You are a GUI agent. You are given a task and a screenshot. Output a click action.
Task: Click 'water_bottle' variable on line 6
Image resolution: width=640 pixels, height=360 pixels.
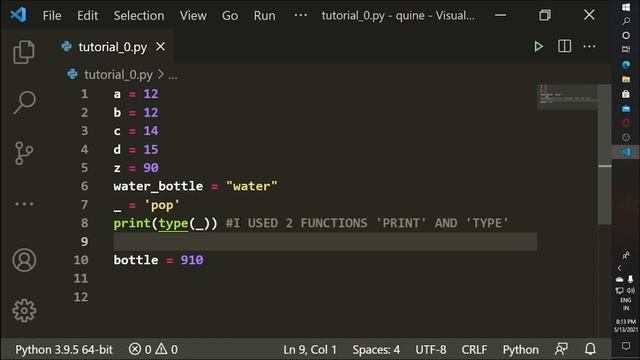[158, 186]
